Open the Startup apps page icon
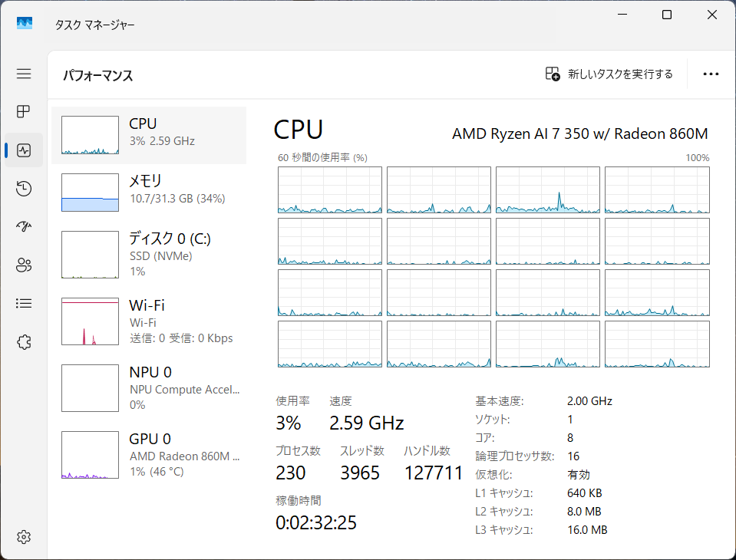Image resolution: width=736 pixels, height=560 pixels. 24,227
